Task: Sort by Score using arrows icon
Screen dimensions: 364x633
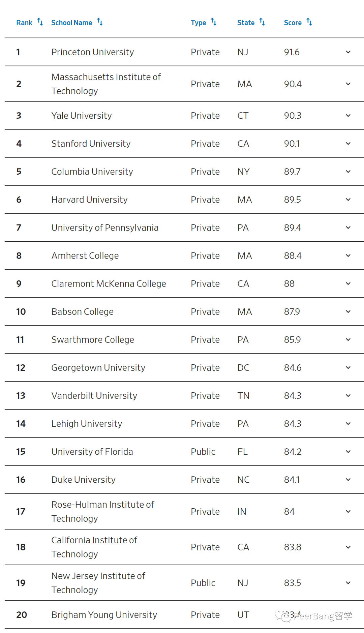Action: coord(309,22)
